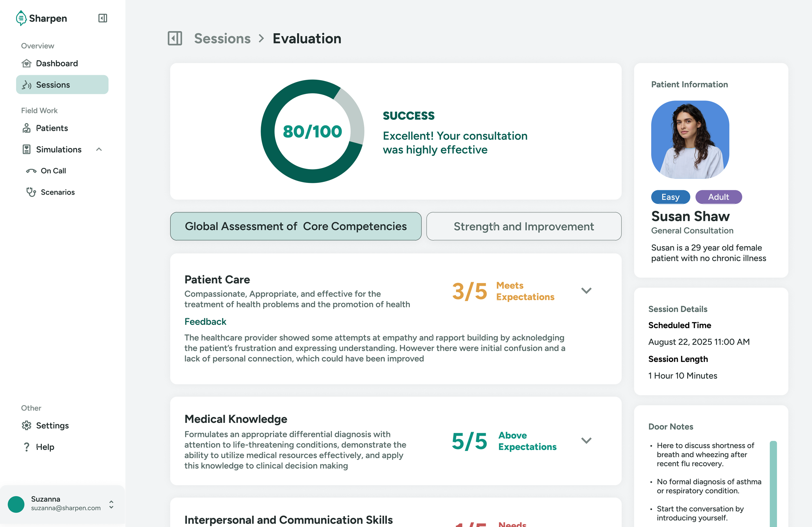
Task: Open On Call phone icon
Action: click(31, 171)
